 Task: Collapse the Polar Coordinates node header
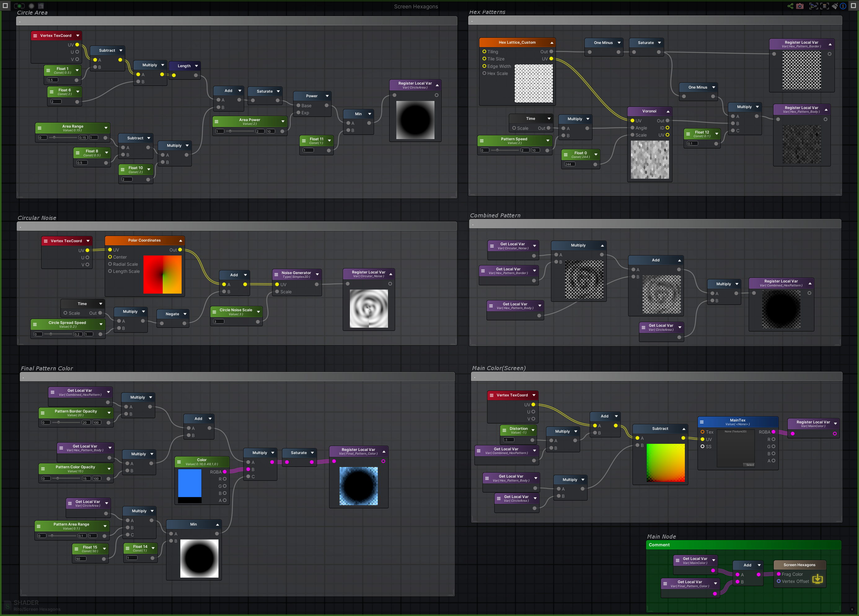pos(181,240)
